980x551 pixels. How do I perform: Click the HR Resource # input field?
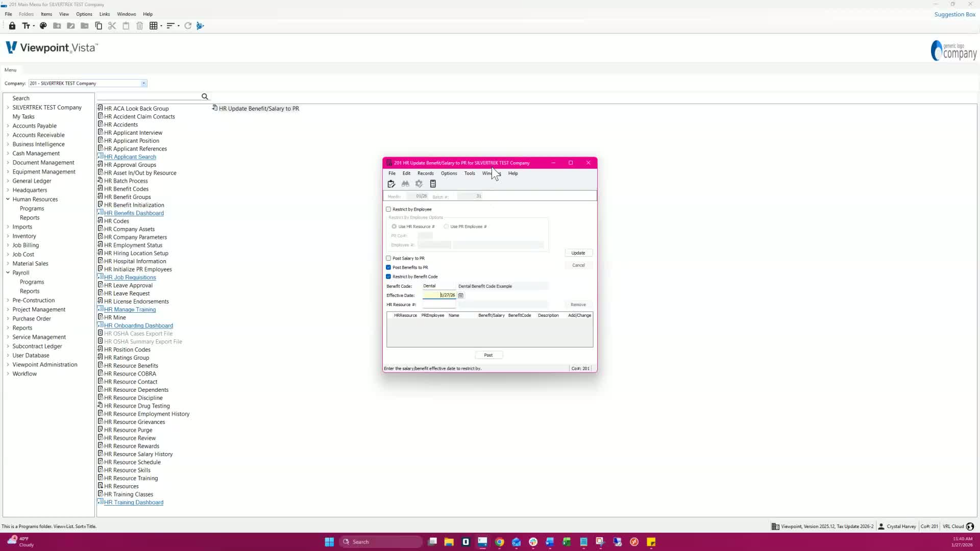(x=439, y=305)
